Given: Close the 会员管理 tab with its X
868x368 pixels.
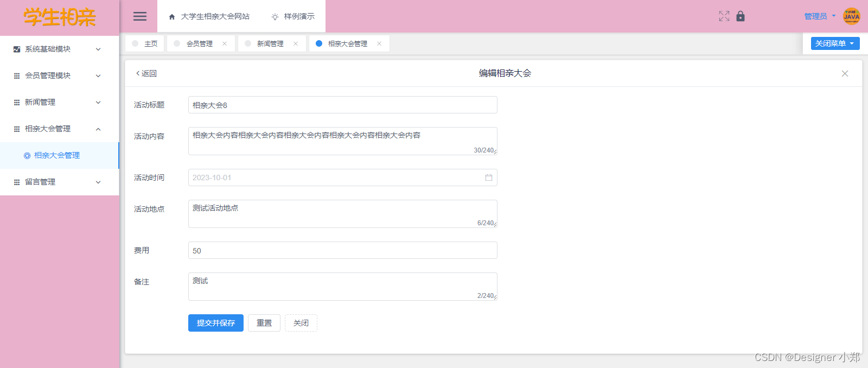Looking at the screenshot, I should (225, 44).
